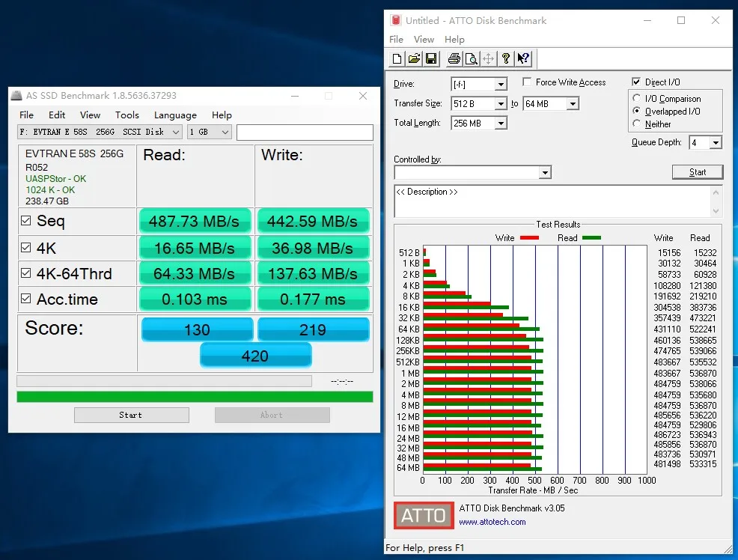Click the AS SSD Start button

[131, 415]
